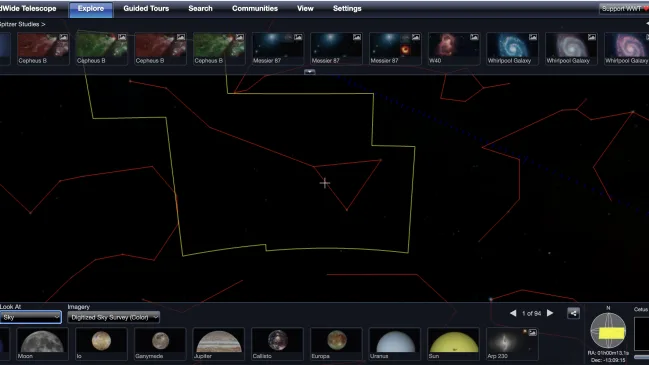
Task: Click the Support WWT button
Action: tap(624, 9)
